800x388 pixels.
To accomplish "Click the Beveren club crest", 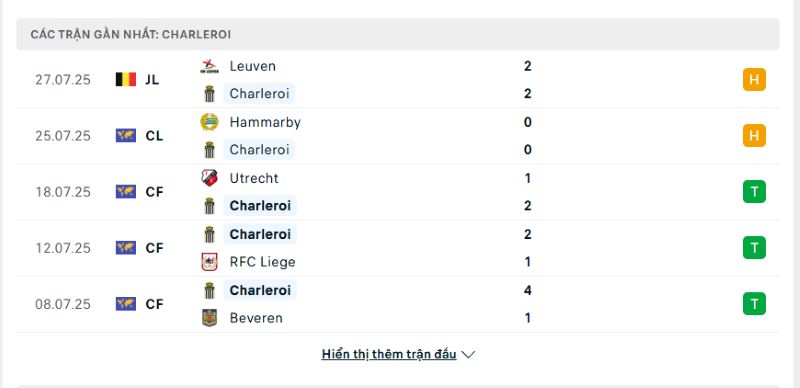I will pos(209,318).
